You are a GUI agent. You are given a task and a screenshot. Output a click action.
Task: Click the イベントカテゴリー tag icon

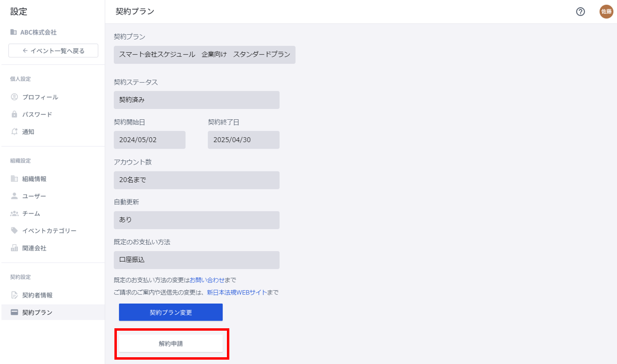(14, 231)
